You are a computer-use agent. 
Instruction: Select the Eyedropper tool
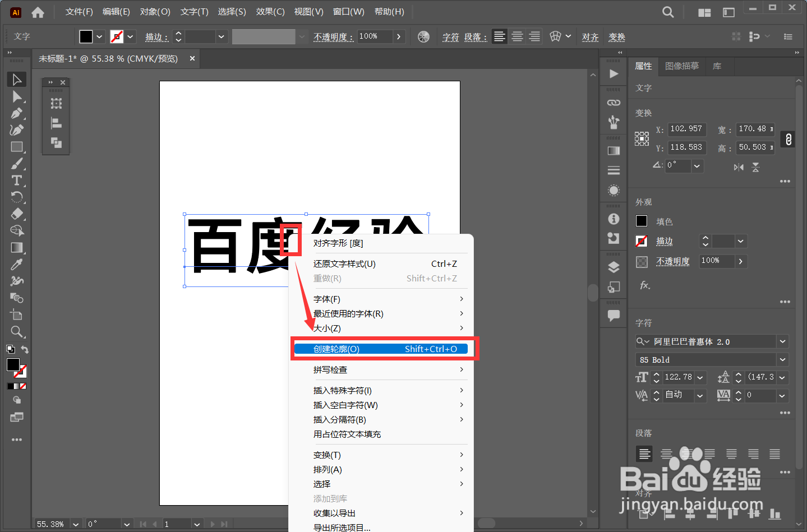[17, 265]
